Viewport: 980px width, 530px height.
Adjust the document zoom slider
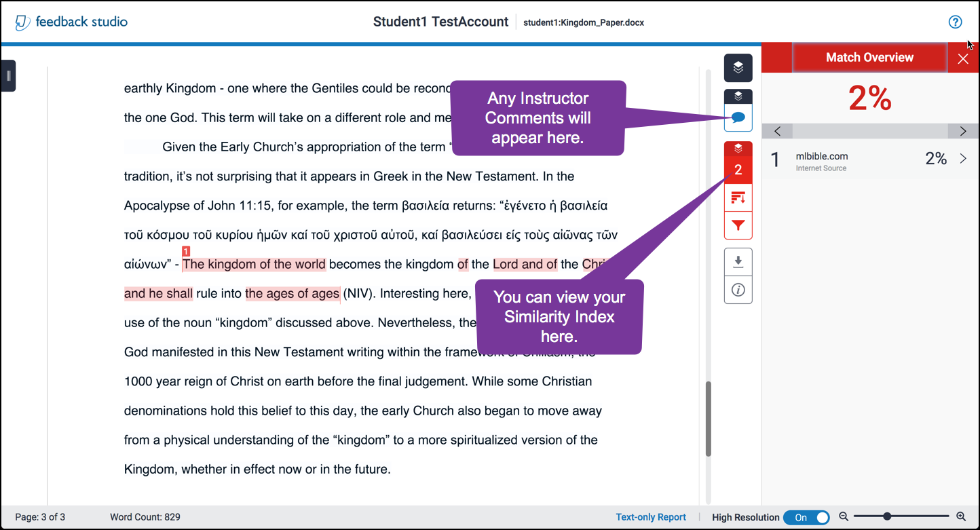pos(889,516)
